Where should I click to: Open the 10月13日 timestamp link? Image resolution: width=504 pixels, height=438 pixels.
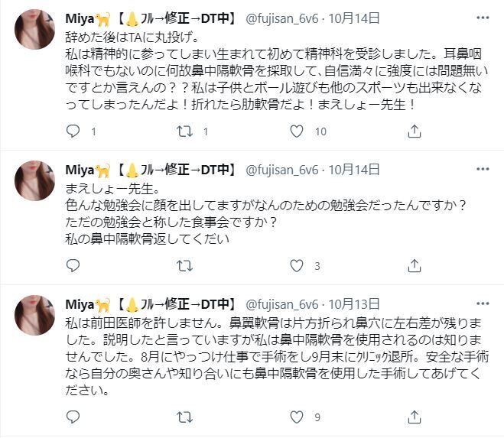[353, 304]
